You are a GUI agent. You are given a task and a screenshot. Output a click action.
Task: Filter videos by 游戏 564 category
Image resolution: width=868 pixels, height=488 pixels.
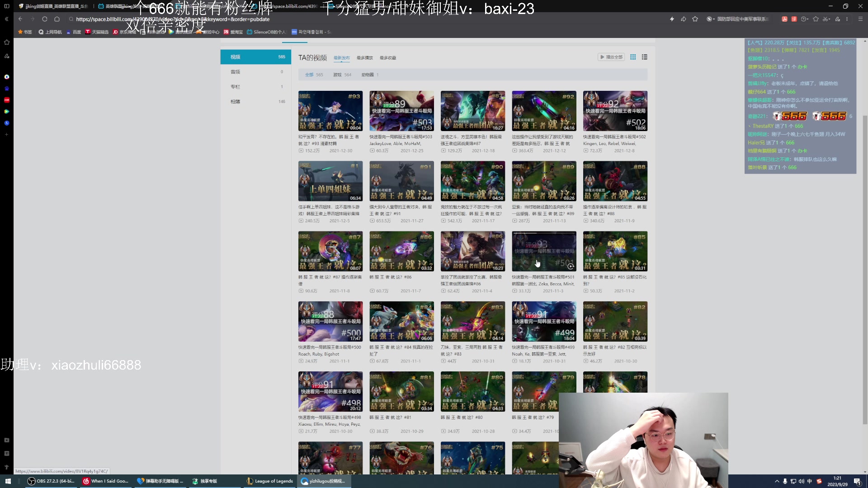(342, 75)
